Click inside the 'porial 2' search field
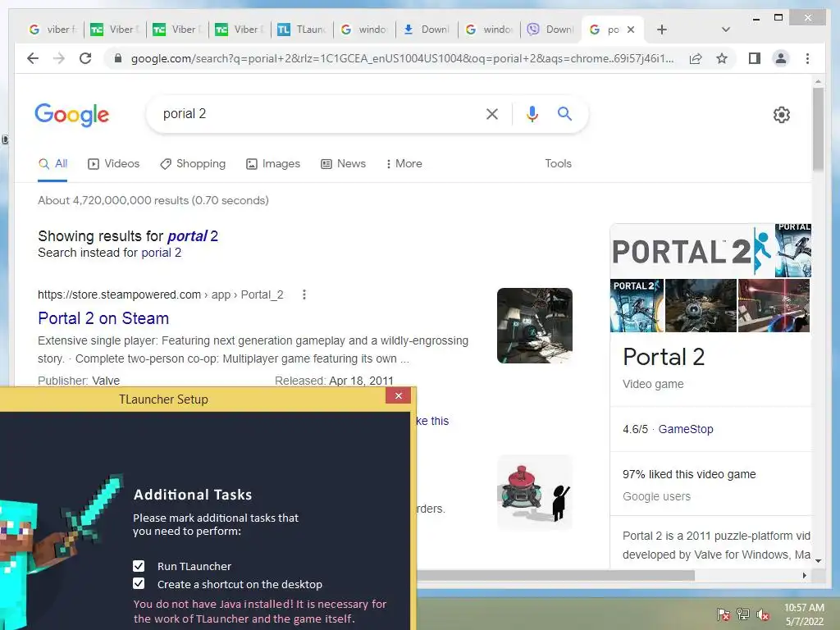 (316, 113)
